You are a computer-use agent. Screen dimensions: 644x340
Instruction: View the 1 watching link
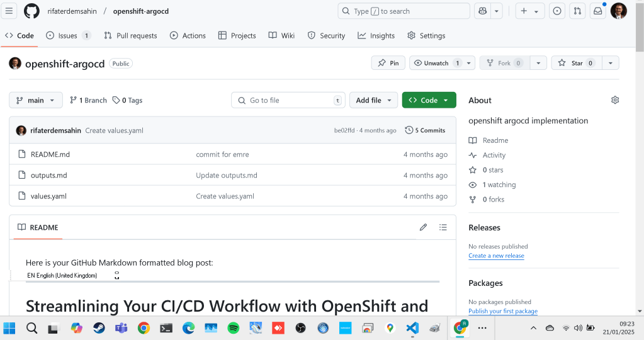pos(499,184)
